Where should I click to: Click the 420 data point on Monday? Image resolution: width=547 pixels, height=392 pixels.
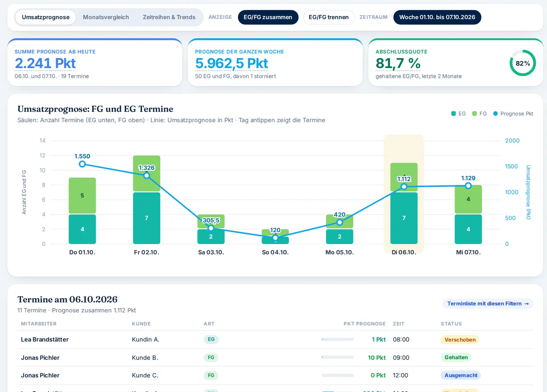(339, 222)
